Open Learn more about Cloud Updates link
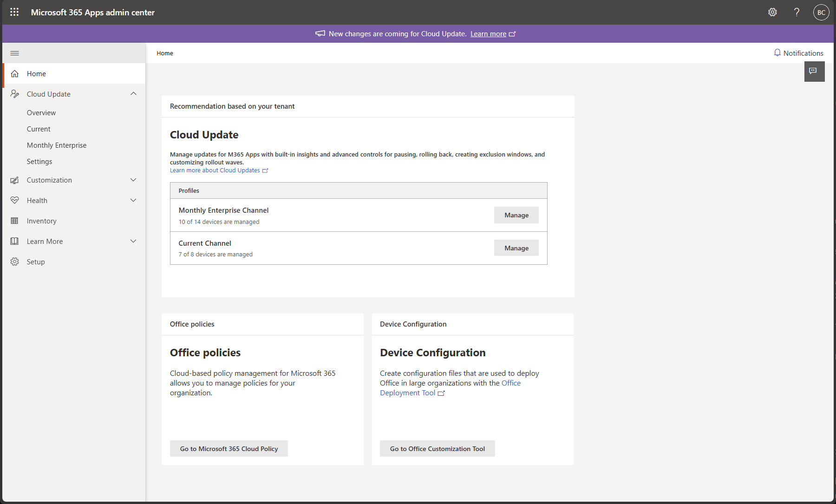Screen dimensions: 836x504 (x=215, y=170)
